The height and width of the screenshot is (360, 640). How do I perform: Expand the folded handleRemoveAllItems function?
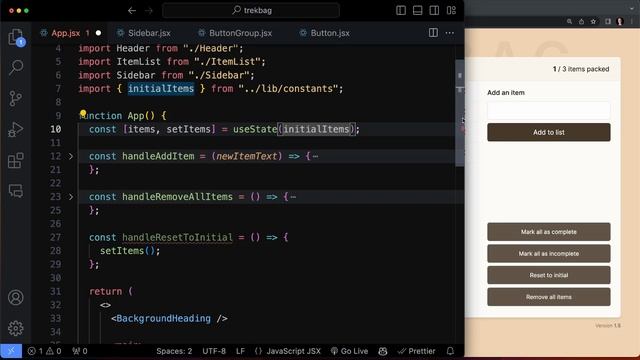point(71,197)
